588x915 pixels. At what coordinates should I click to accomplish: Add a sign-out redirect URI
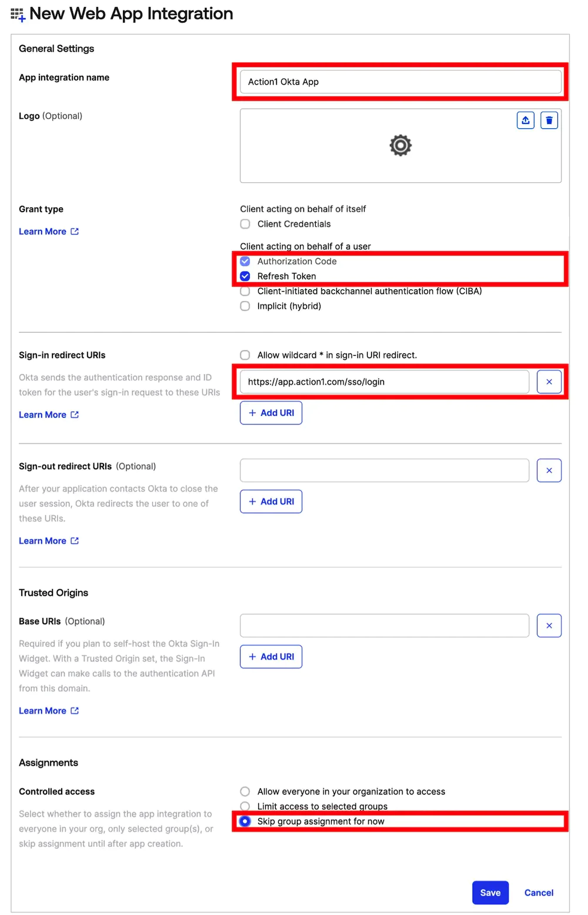tap(270, 501)
